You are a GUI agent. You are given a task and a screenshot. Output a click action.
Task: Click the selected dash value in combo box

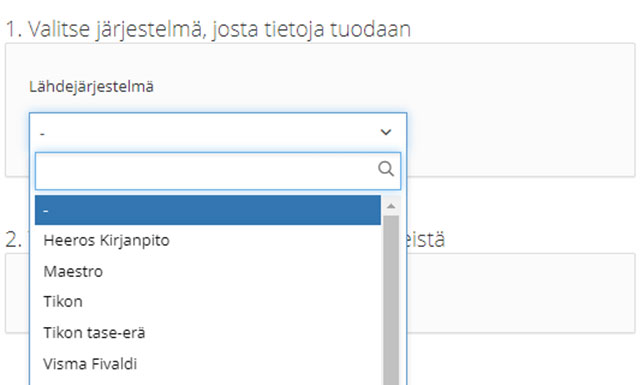(x=42, y=134)
